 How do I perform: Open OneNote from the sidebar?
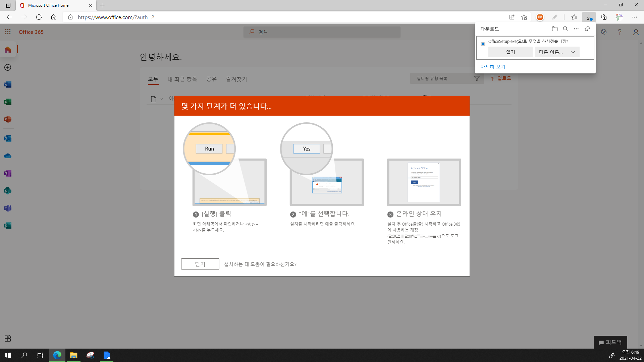coord(8,173)
